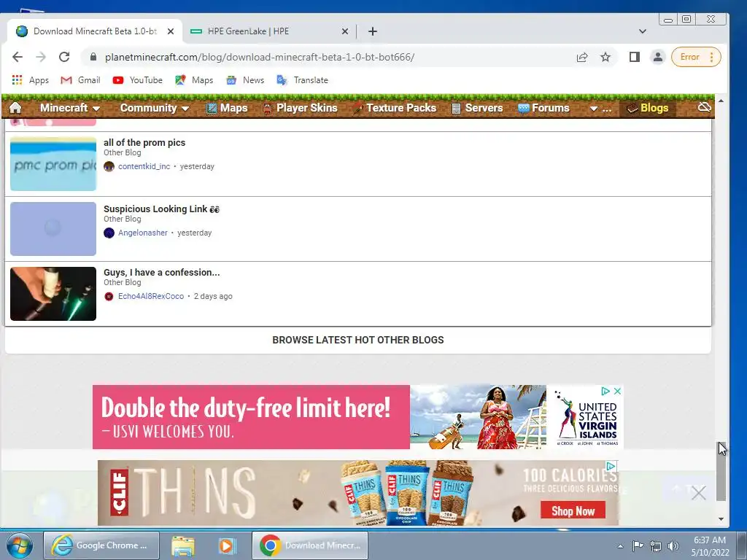Screen dimensions: 747x560
Task: Go back with the browser back arrow
Action: (x=18, y=57)
